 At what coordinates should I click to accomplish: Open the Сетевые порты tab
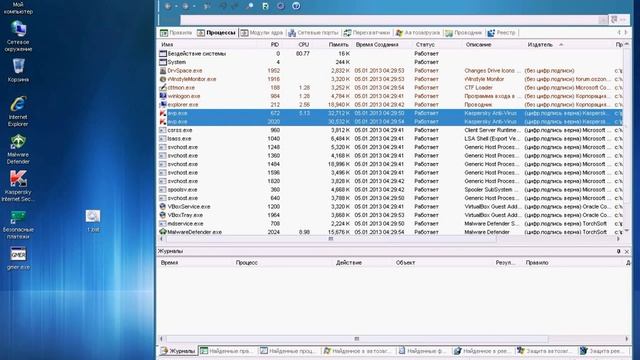pyautogui.click(x=313, y=33)
